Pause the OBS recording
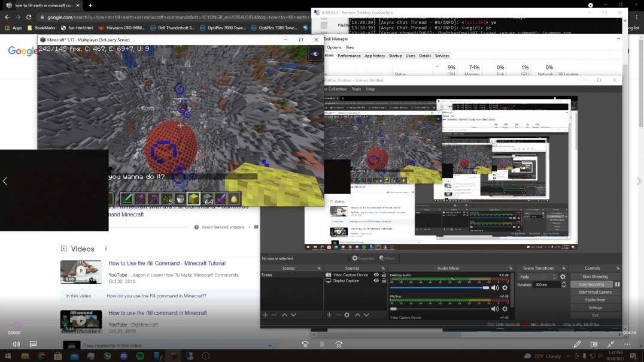Viewport: 644px width, 362px height. [x=617, y=284]
